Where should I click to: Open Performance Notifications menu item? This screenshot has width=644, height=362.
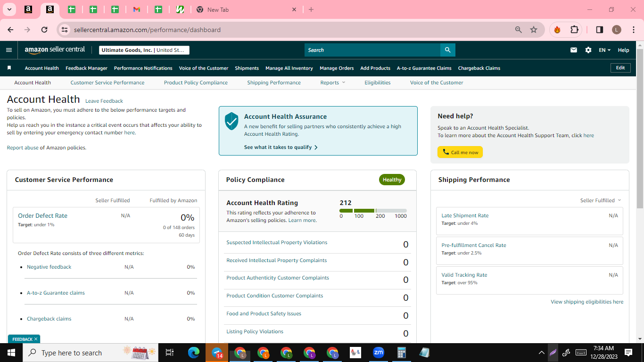point(143,68)
